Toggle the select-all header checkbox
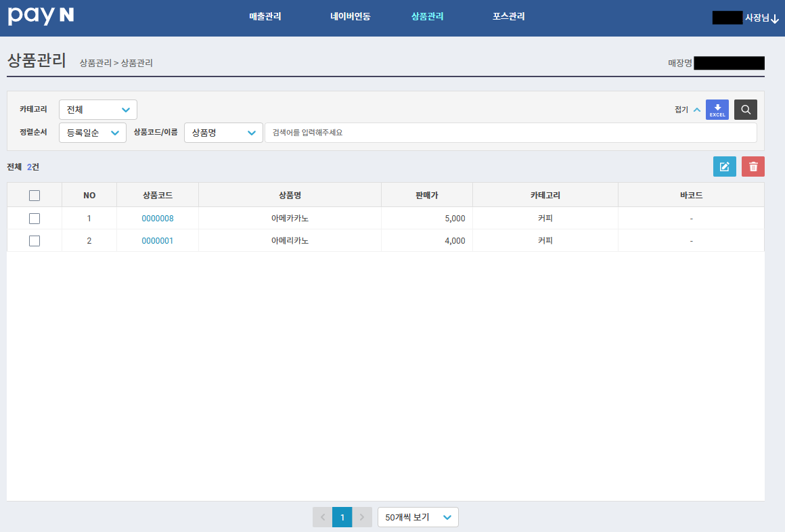The width and height of the screenshot is (785, 532). (35, 196)
